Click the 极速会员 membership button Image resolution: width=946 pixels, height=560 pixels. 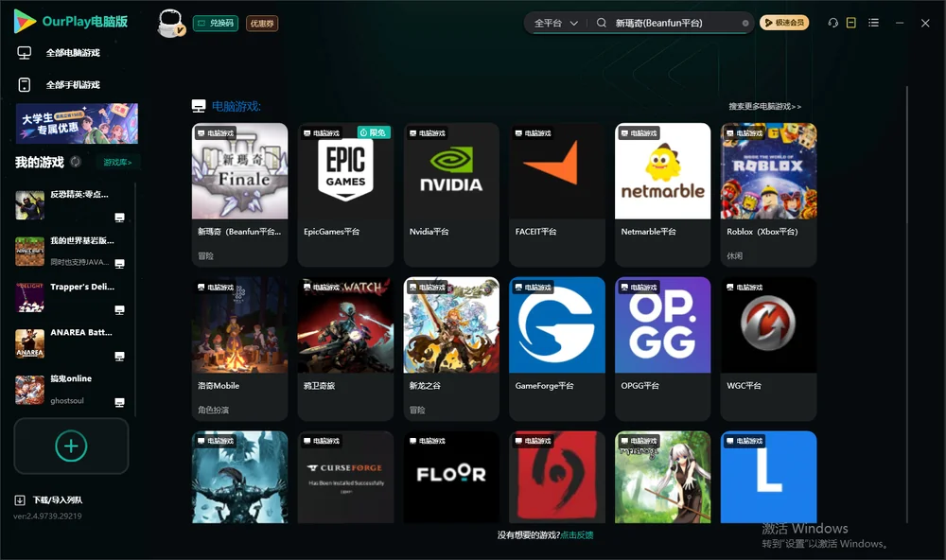[784, 23]
